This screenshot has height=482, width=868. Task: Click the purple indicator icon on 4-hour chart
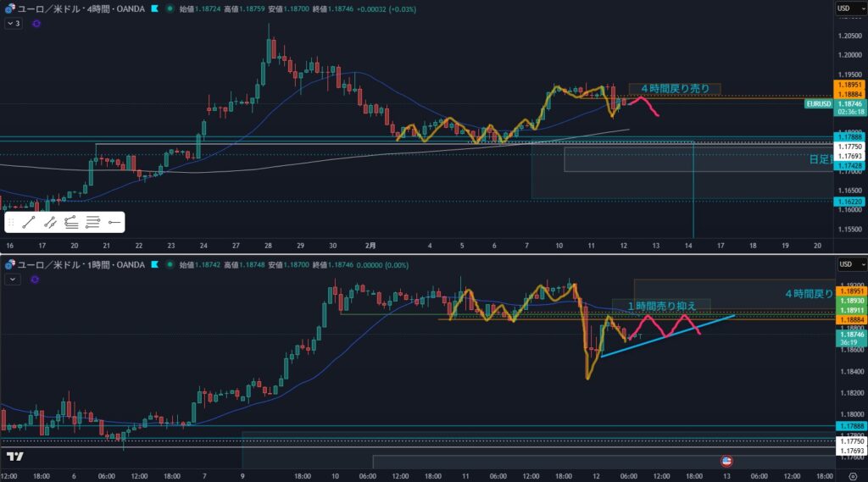[x=36, y=24]
